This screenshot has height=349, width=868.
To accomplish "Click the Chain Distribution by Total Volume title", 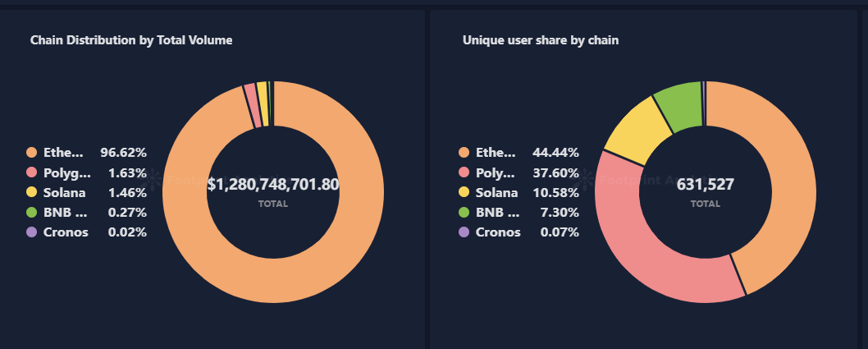I will point(131,40).
